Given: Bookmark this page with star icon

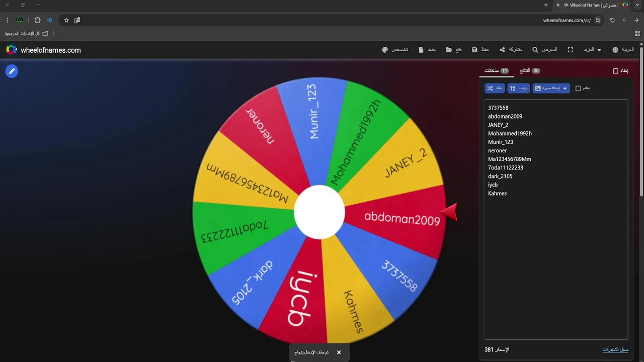Looking at the screenshot, I should 66,20.
